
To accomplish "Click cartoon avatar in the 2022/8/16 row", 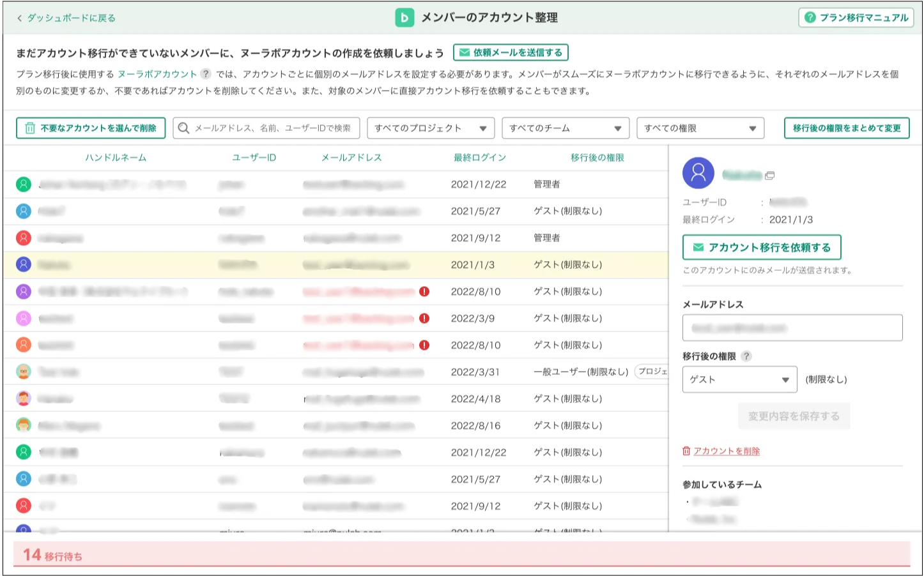I will (x=24, y=426).
